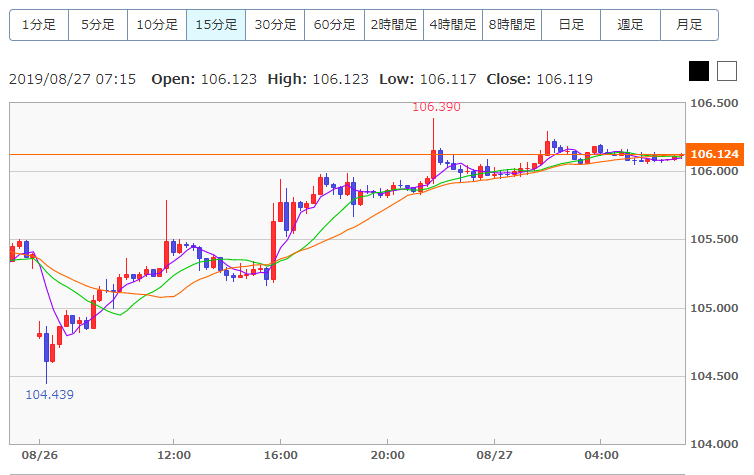This screenshot has width=754, height=475.
Task: Click the 104.000 price axis label
Action: click(x=714, y=444)
